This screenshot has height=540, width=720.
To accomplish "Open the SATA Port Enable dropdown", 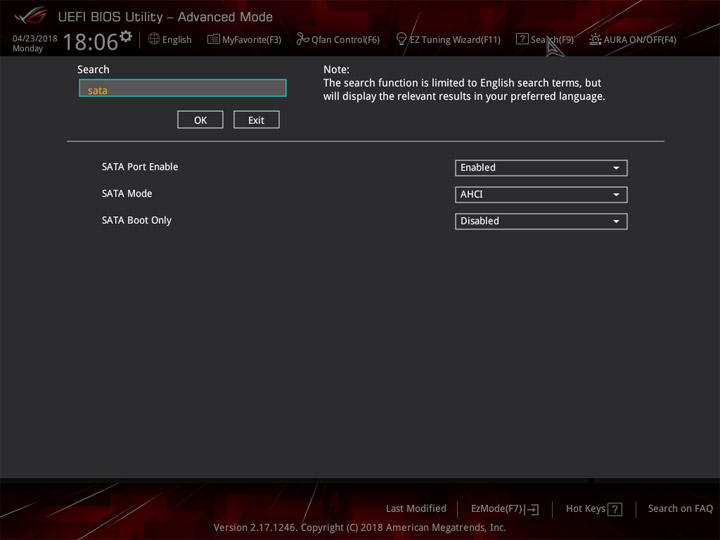I will [x=541, y=168].
